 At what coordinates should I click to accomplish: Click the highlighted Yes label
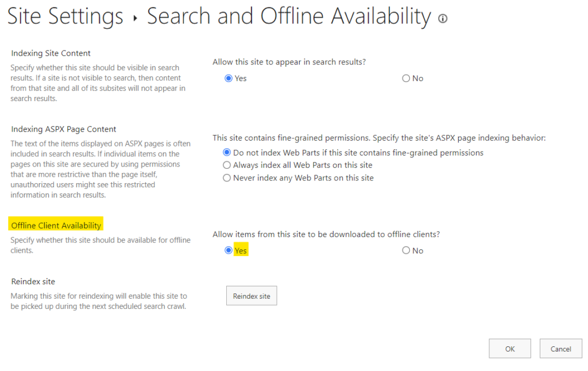(241, 250)
